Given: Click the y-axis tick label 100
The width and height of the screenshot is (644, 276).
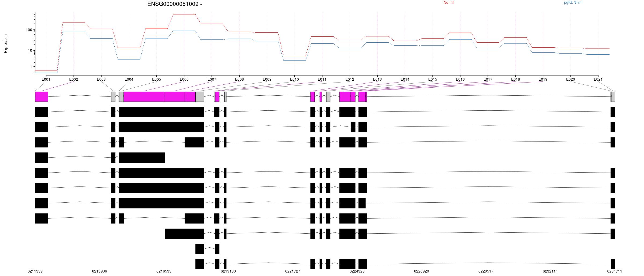Looking at the screenshot, I should tap(29, 30).
